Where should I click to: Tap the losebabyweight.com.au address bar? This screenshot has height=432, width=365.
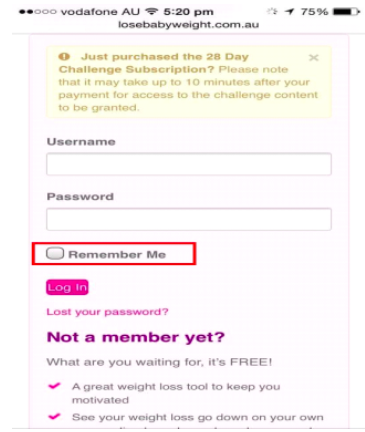(x=189, y=25)
